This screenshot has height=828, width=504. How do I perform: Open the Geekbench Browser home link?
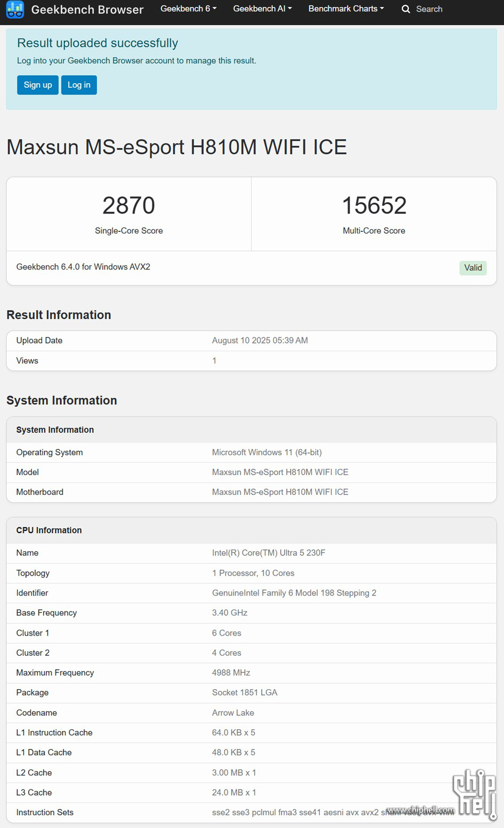[87, 9]
